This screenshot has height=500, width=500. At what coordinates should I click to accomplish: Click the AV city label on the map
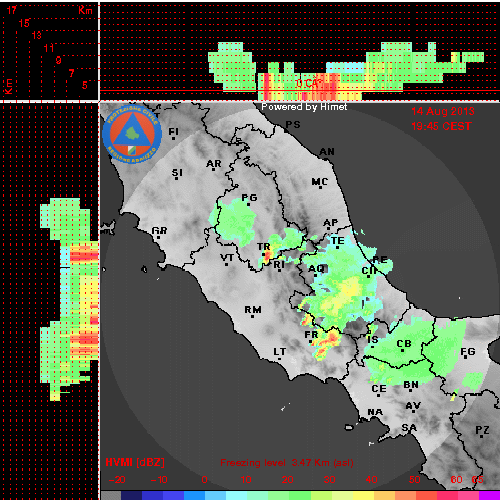click(x=413, y=406)
